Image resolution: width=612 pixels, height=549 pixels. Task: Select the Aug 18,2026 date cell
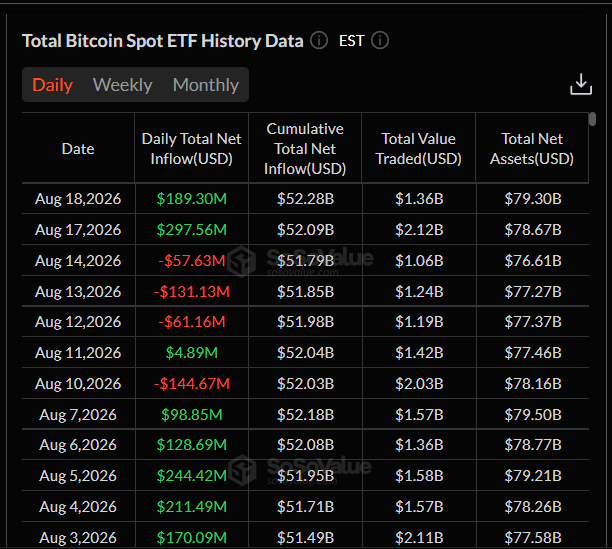[78, 199]
